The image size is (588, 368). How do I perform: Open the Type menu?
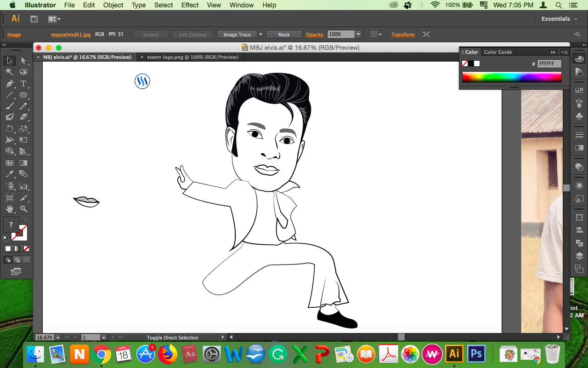(139, 5)
